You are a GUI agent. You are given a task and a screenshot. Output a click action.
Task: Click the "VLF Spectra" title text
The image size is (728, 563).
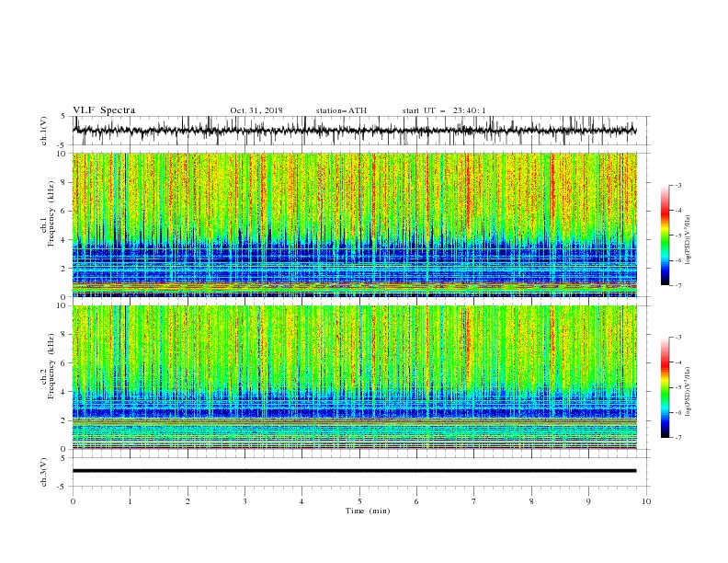(x=104, y=110)
